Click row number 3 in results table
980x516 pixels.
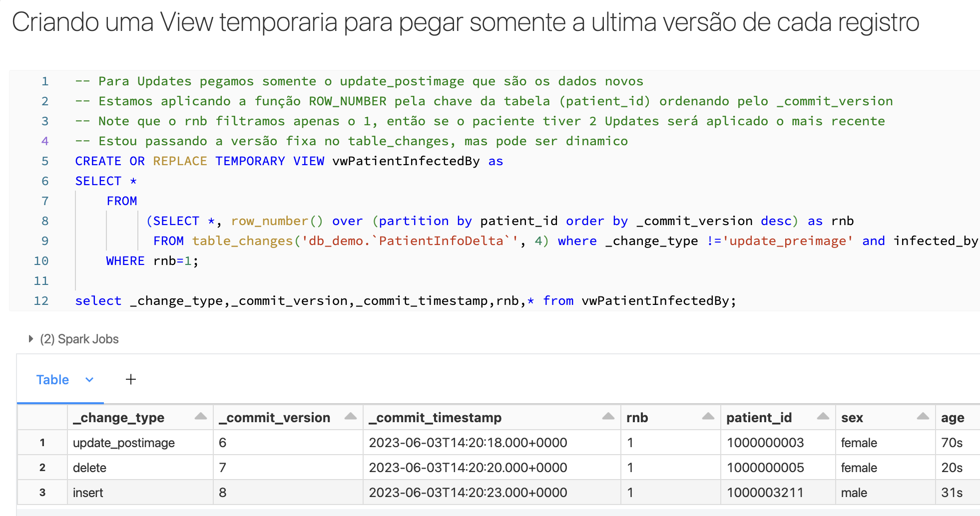(x=42, y=493)
